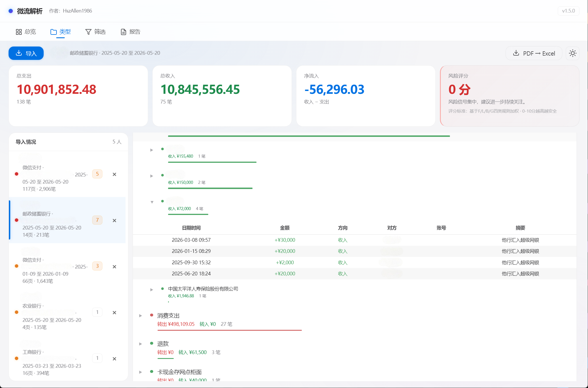Click the 导入 import button
Image resolution: width=588 pixels, height=388 pixels.
click(x=26, y=53)
